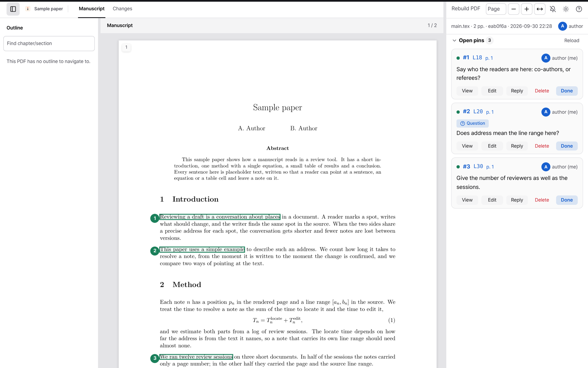The width and height of the screenshot is (588, 368).
Task: Mark pin #3 as Done
Action: click(x=567, y=200)
